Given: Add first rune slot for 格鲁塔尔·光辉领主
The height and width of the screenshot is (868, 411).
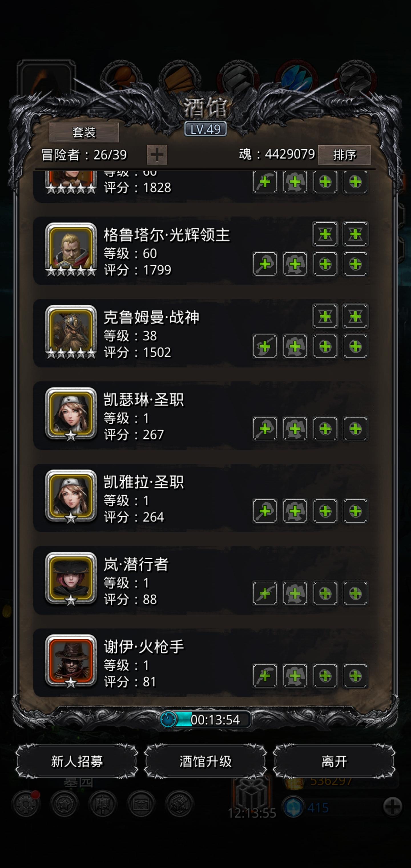Looking at the screenshot, I should click(325, 234).
